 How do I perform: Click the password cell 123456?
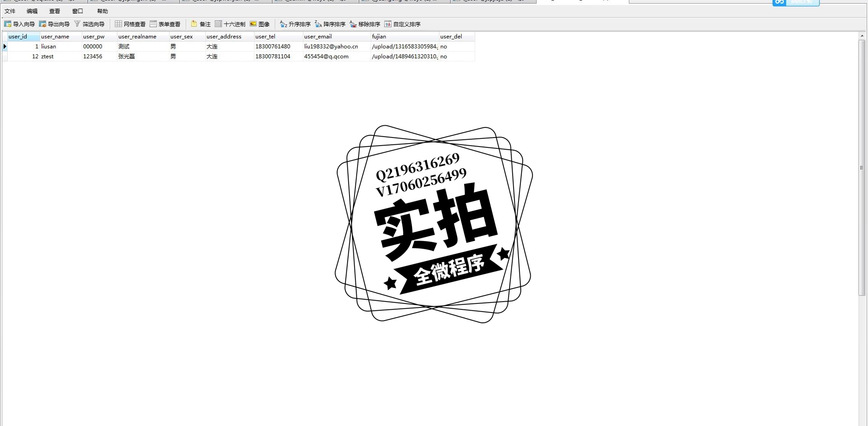99,57
